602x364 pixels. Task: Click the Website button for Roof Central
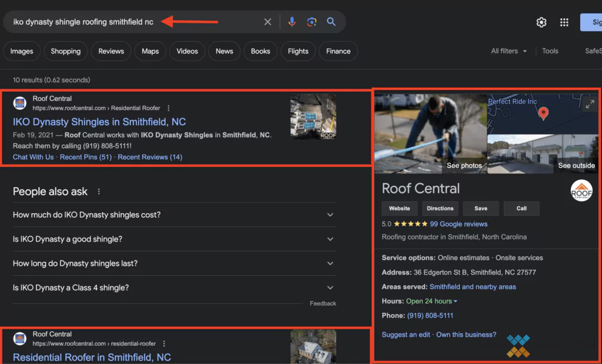click(399, 209)
